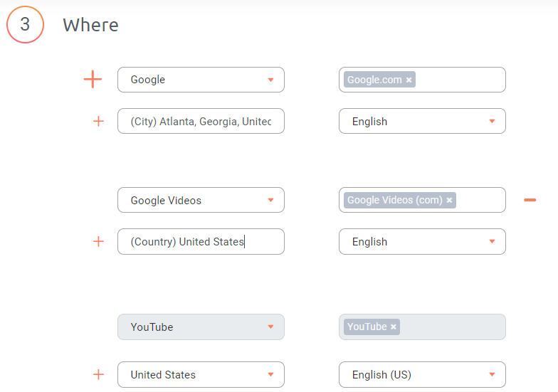The width and height of the screenshot is (558, 392).
Task: Open the English language dropdown for Google Videos
Action: pos(423,242)
